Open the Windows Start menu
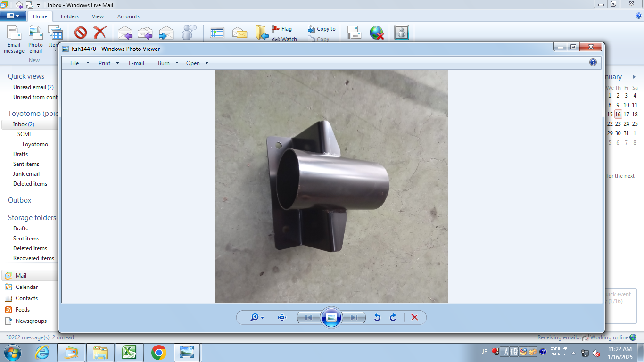 pos(13,352)
